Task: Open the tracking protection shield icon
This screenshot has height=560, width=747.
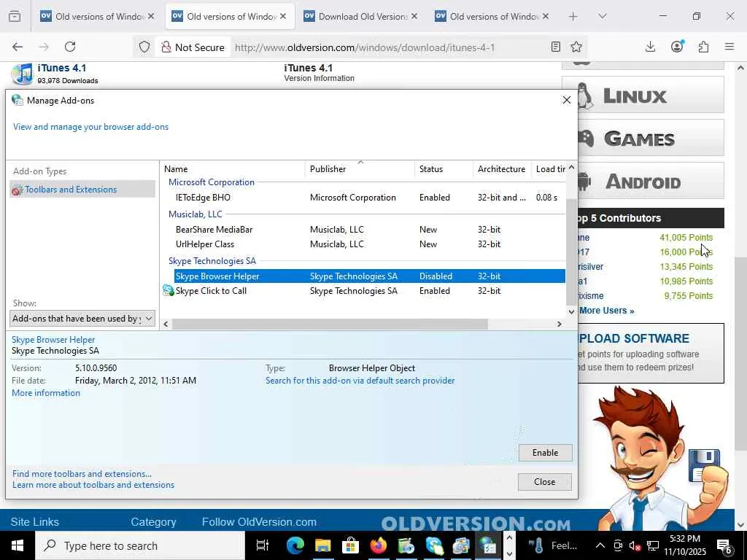Action: [x=144, y=47]
